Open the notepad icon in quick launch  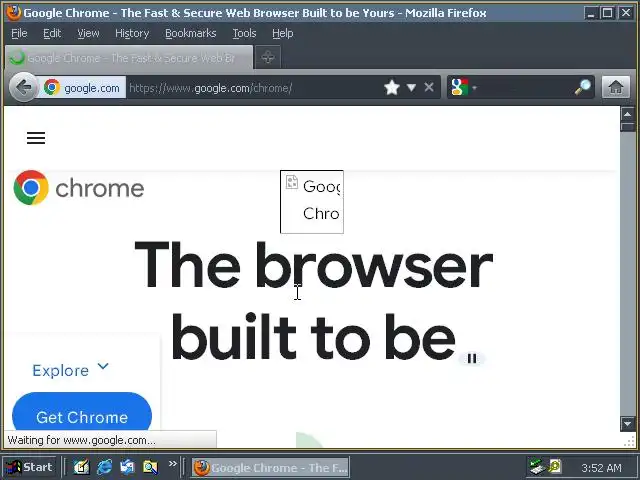click(x=82, y=467)
